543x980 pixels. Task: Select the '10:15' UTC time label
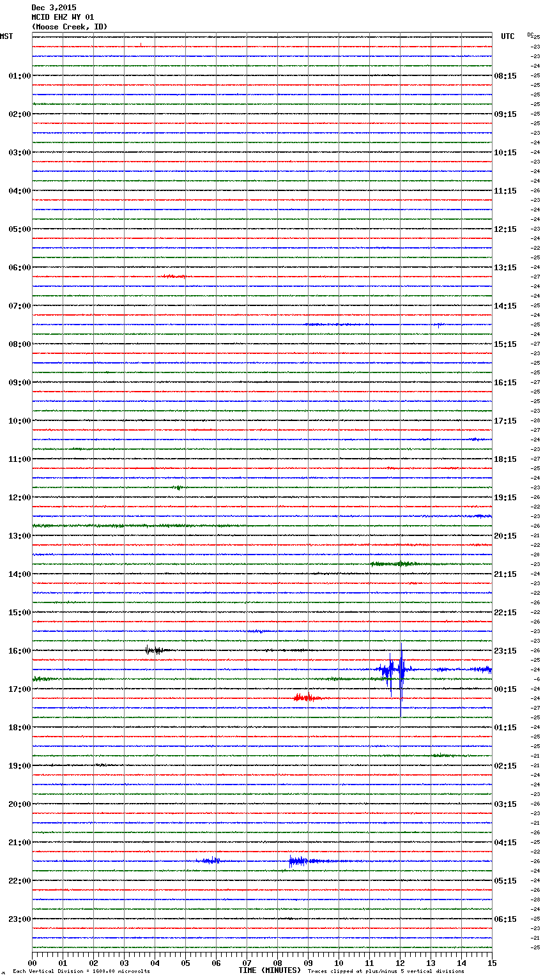pos(505,153)
